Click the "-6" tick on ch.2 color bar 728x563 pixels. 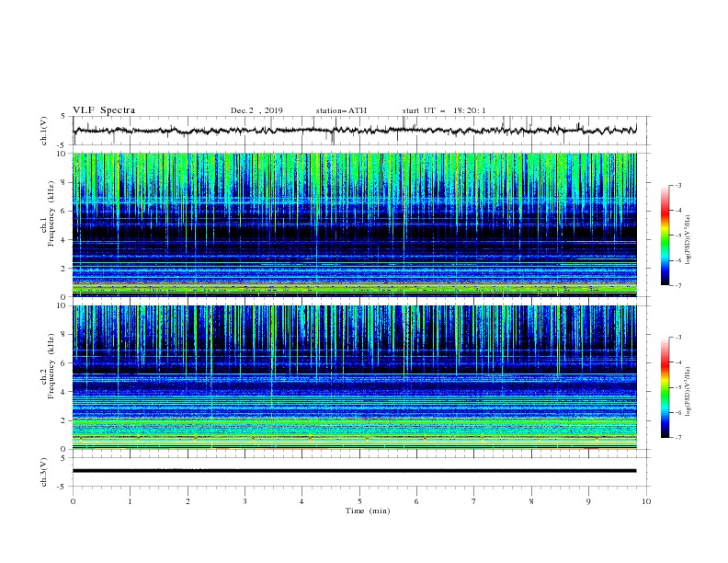point(677,412)
